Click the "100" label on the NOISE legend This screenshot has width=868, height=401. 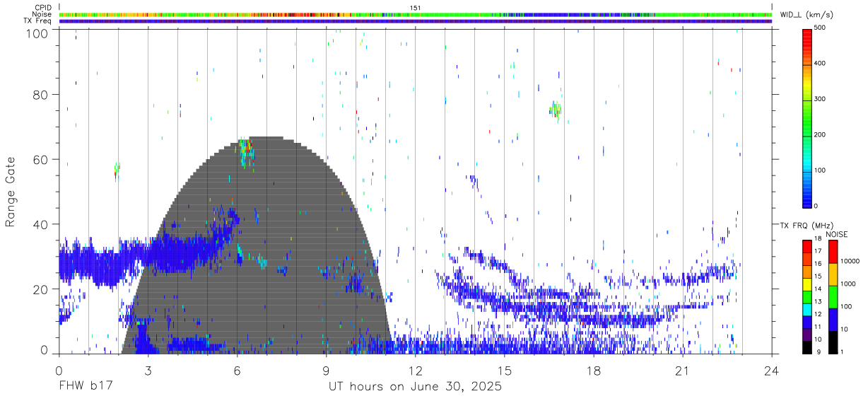tap(847, 307)
